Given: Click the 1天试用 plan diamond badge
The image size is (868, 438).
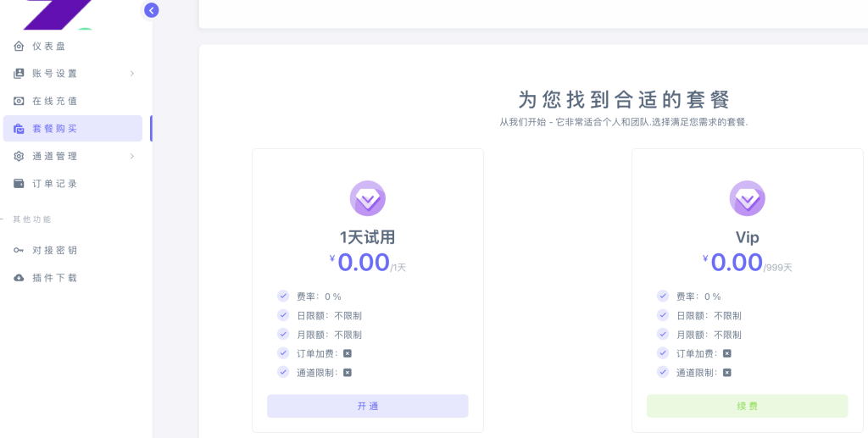Looking at the screenshot, I should (368, 198).
